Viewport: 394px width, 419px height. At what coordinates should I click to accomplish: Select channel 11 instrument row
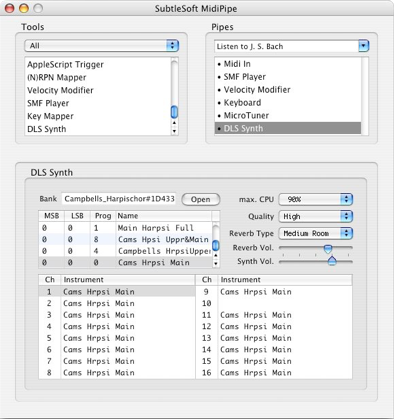pos(274,315)
